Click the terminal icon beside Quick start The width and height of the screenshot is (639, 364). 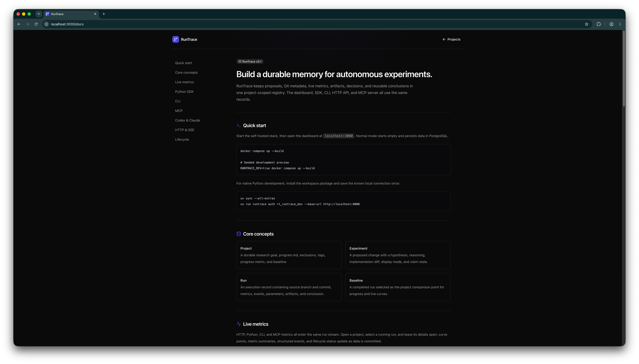238,126
